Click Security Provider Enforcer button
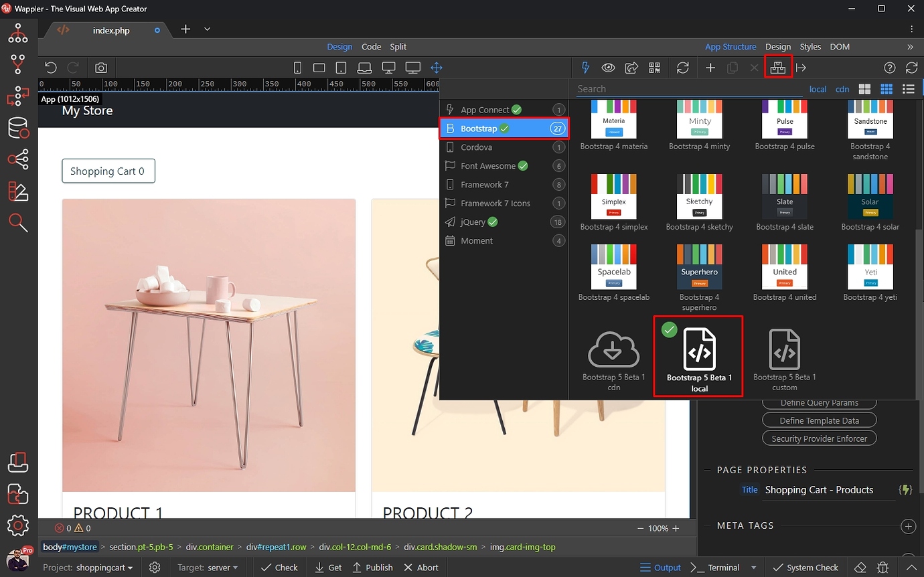Viewport: 924px width, 577px height. (x=819, y=438)
